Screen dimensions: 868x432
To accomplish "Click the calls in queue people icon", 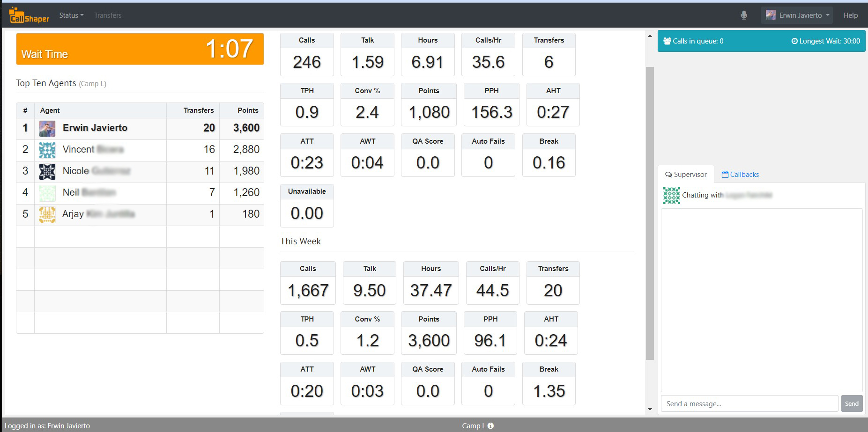I will tap(667, 41).
